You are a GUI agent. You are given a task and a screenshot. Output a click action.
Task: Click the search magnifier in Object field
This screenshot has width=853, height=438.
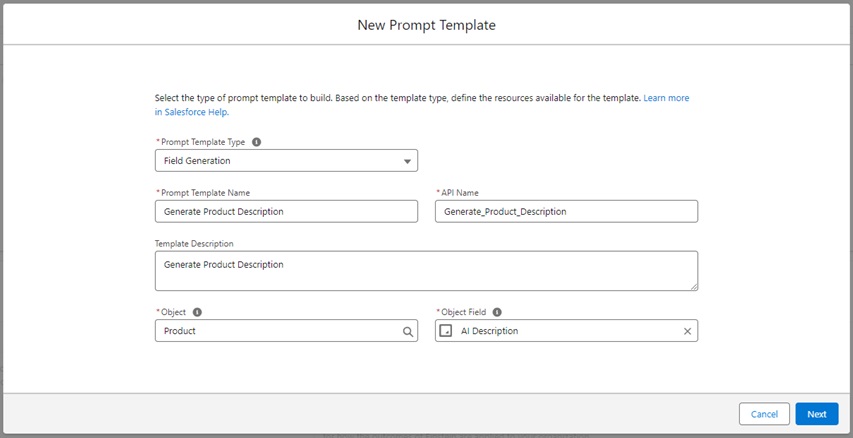(x=407, y=331)
